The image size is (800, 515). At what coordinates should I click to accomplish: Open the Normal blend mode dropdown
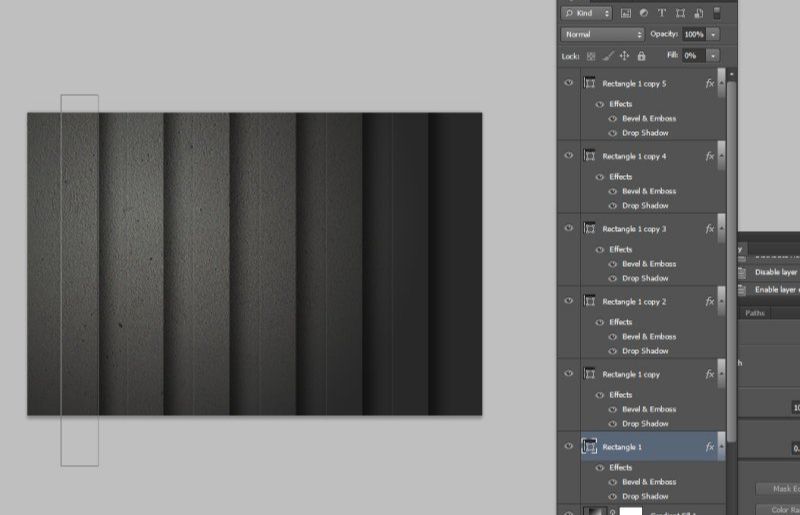pos(602,34)
